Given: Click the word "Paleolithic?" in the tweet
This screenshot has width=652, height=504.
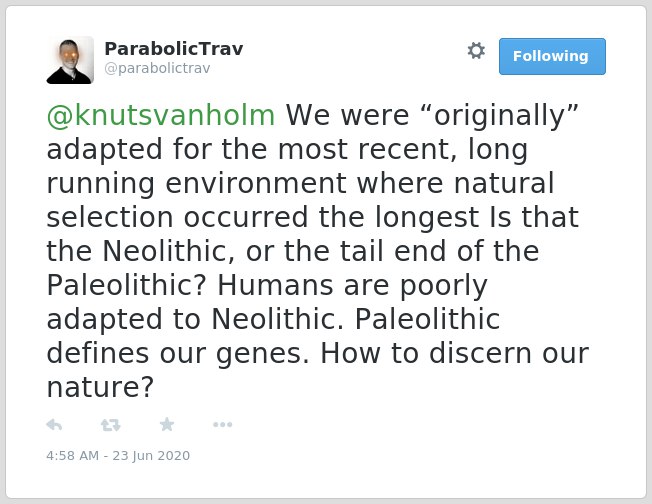Looking at the screenshot, I should tap(127, 286).
